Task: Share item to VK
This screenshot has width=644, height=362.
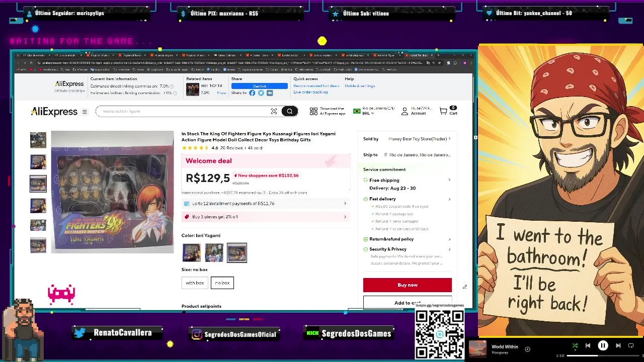Action: (270, 93)
